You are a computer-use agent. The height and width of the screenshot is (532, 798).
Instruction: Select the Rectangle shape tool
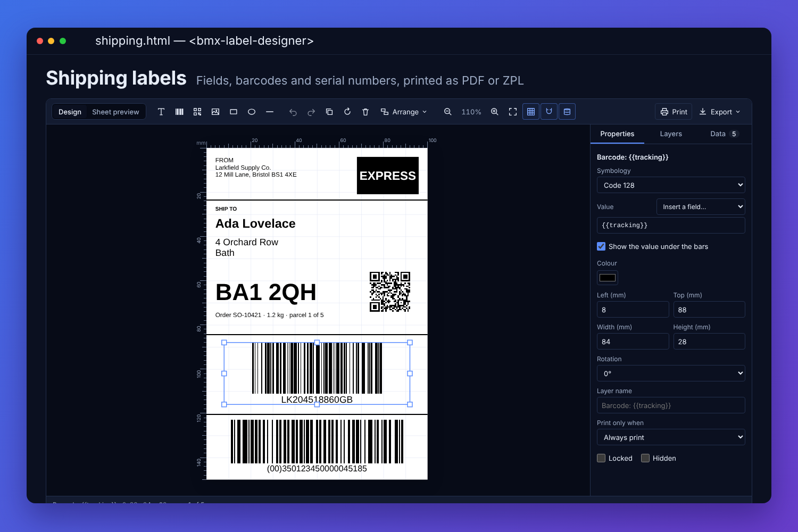[x=234, y=112]
